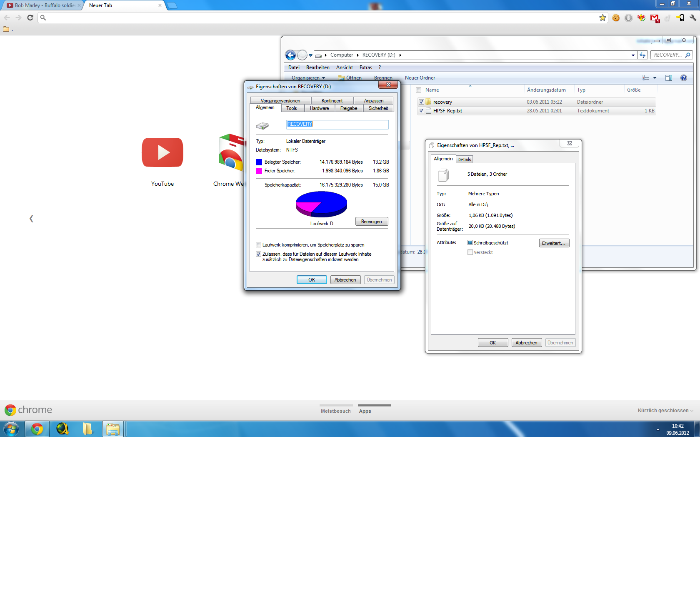Click the Bereinigen button
Image resolution: width=700 pixels, height=603 pixels.
372,222
